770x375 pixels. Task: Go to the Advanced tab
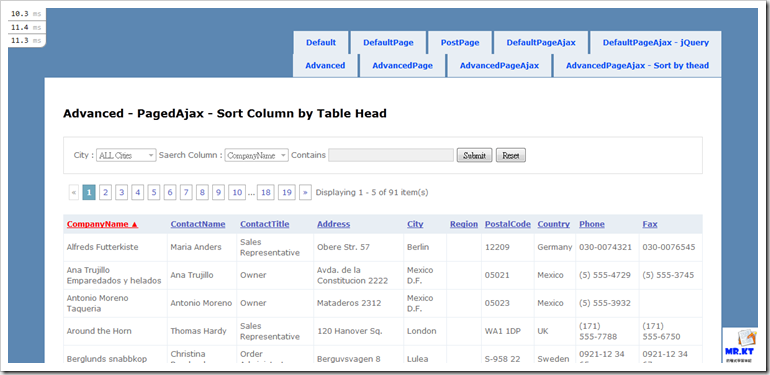click(325, 66)
